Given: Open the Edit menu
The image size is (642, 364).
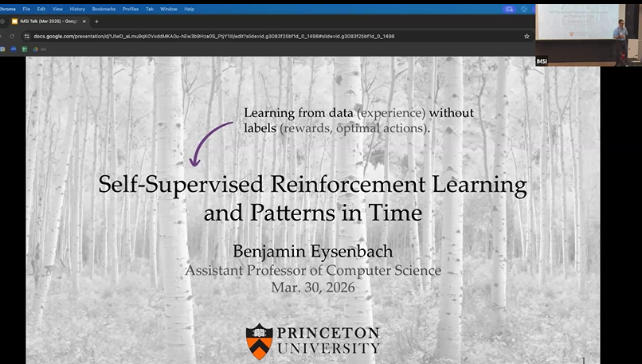Looking at the screenshot, I should point(41,9).
